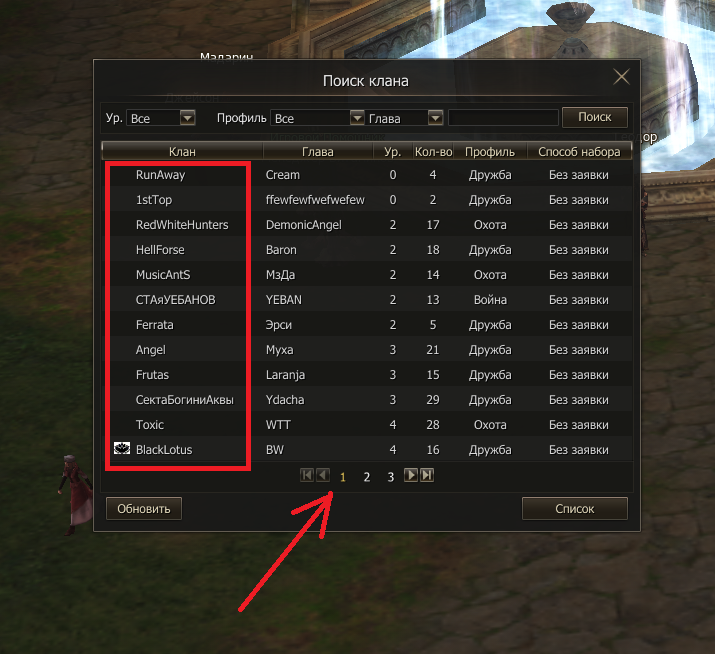
Task: Open the Глава search-type dropdown
Action: click(435, 118)
